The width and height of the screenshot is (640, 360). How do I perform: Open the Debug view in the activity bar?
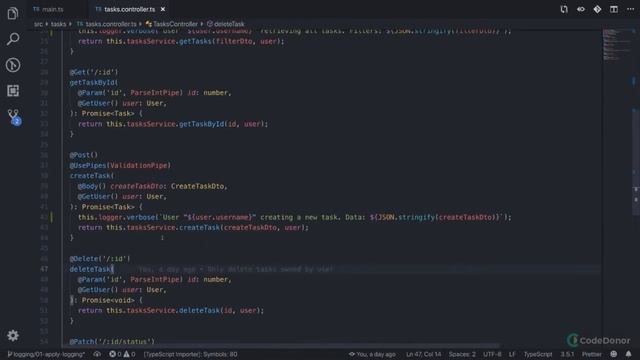click(13, 65)
